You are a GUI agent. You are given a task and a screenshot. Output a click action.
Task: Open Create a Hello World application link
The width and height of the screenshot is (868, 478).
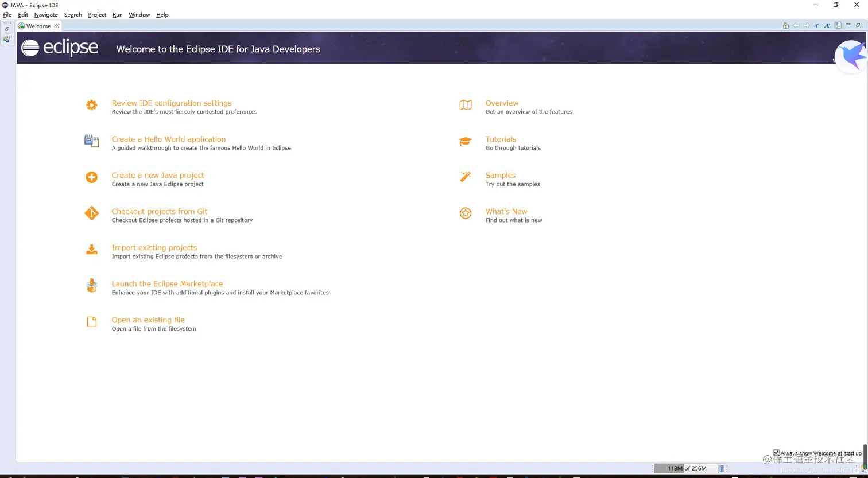pos(169,139)
